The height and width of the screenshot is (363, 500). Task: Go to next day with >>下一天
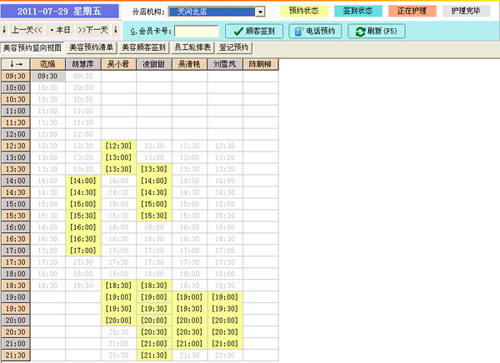point(93,30)
